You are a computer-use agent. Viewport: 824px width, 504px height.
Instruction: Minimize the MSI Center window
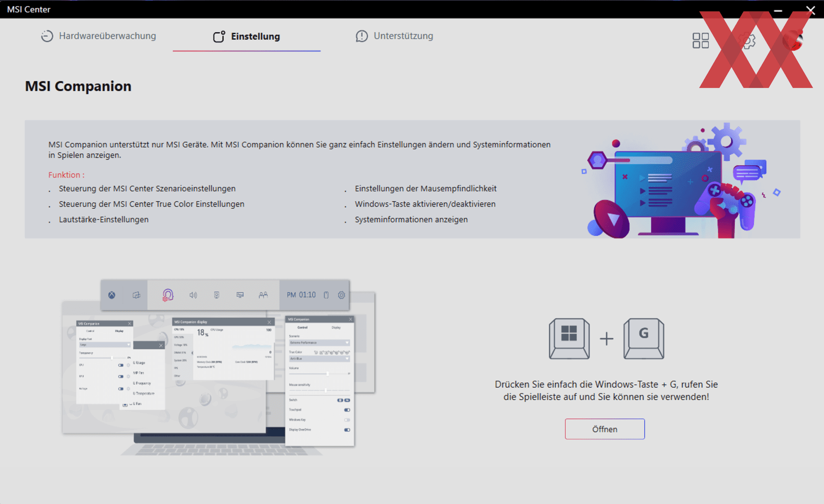pos(778,9)
